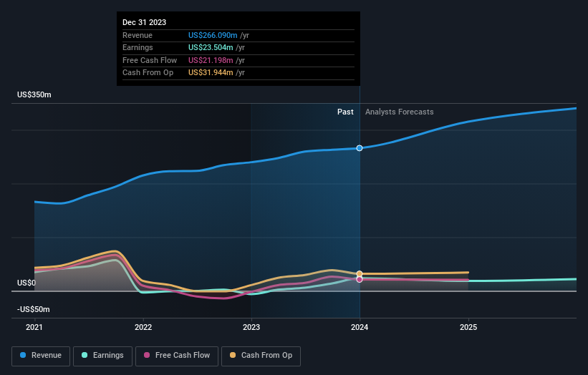Click the orange Cash From Op data point
This screenshot has height=375, width=588.
(360, 274)
